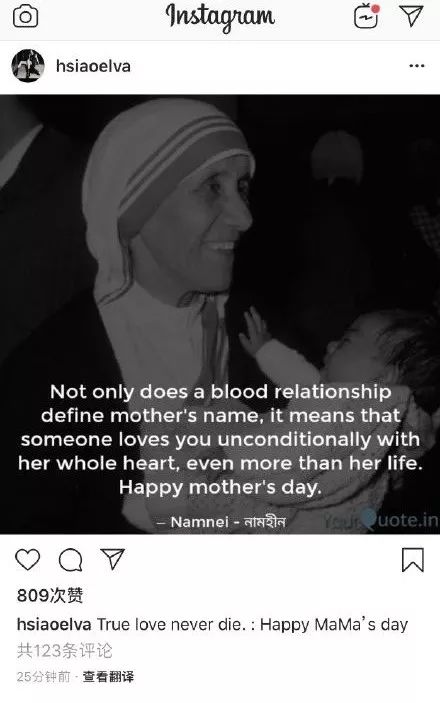Open hsiaoelva's profile picture avatar
440x703 pixels.
[28, 66]
